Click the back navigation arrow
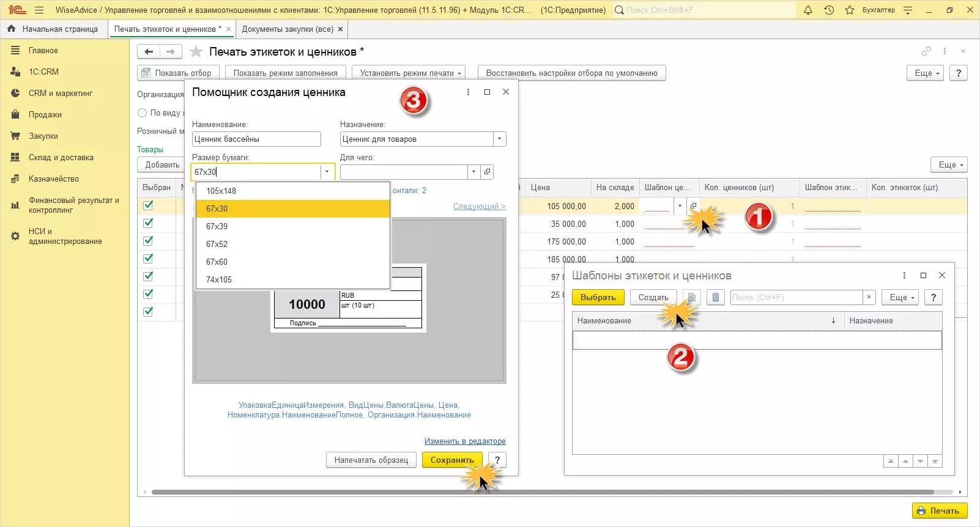The height and width of the screenshot is (527, 980). 149,52
